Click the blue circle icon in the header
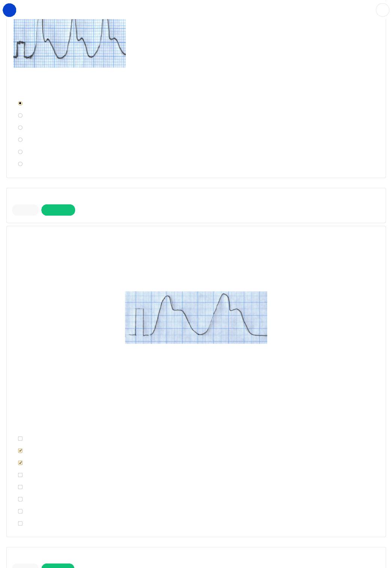The image size is (392, 568). point(9,10)
